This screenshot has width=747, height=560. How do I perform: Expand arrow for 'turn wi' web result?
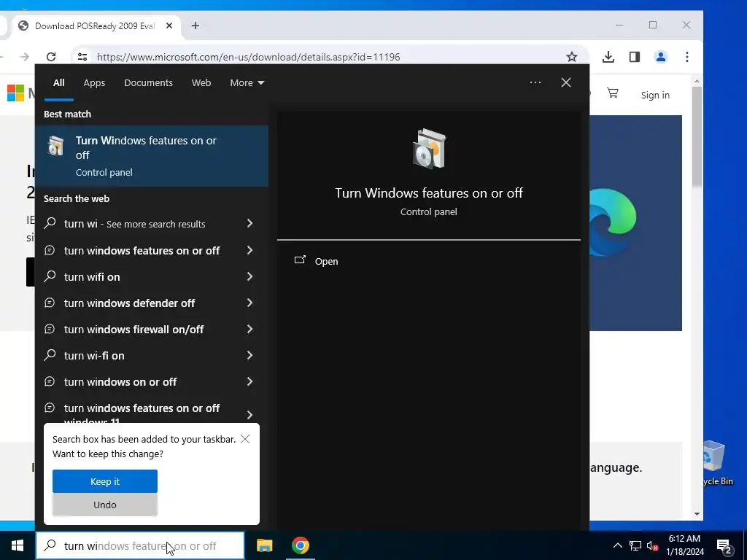249,223
